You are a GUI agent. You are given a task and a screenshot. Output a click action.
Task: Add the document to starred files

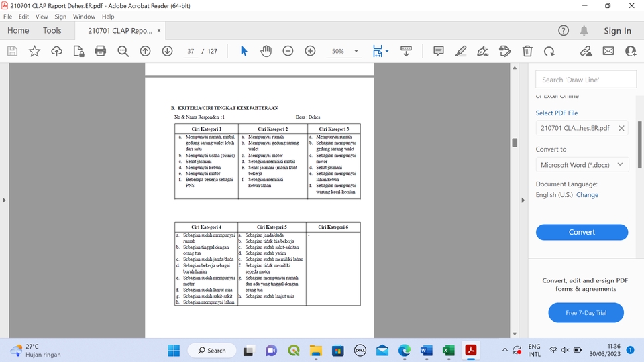[x=34, y=51]
